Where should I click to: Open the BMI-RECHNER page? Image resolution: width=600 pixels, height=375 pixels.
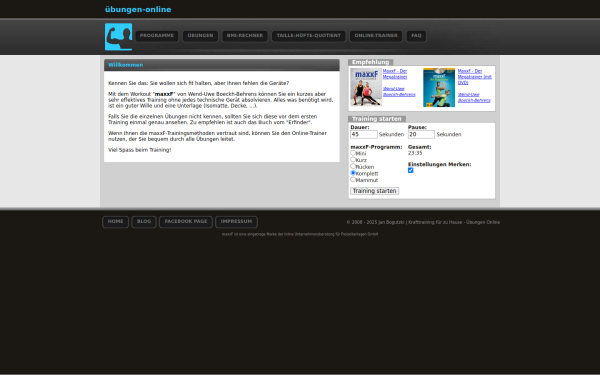[x=245, y=36]
